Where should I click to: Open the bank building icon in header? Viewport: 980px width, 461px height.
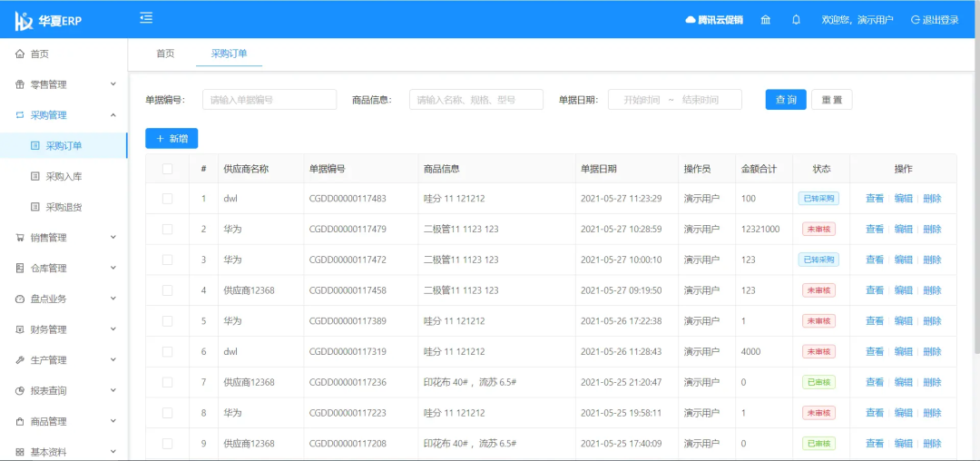click(x=765, y=19)
